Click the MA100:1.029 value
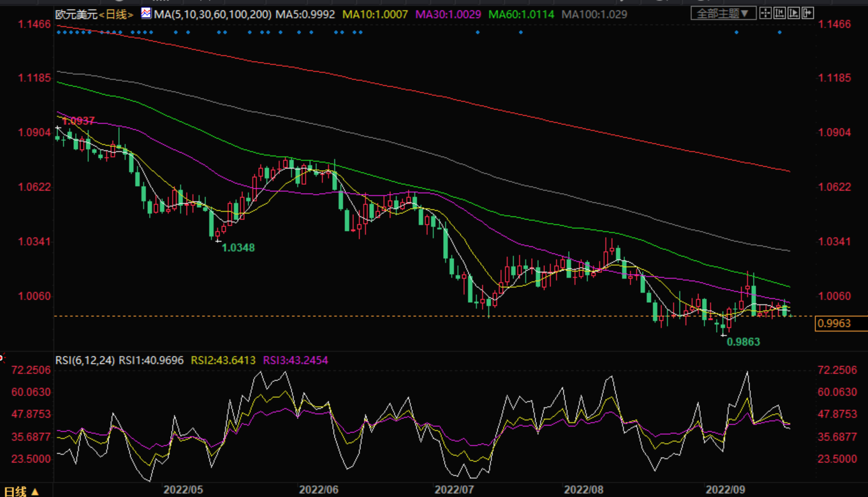Viewport: 868px width, 497px height. [x=594, y=14]
